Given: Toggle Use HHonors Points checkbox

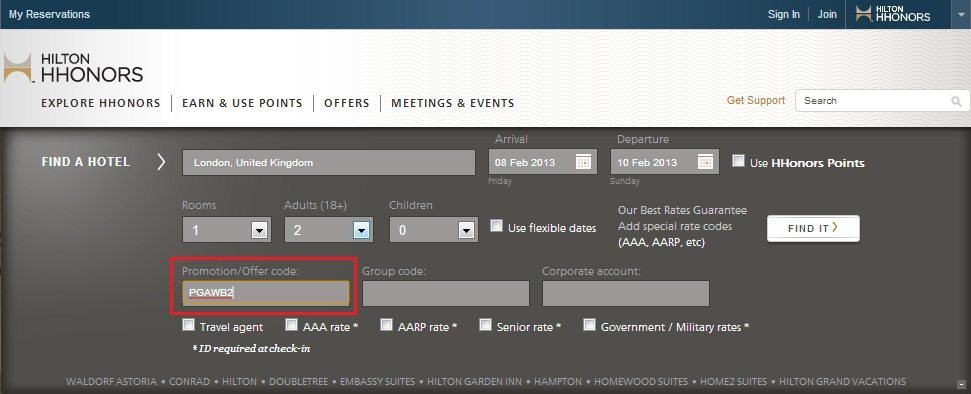Looking at the screenshot, I should (738, 161).
